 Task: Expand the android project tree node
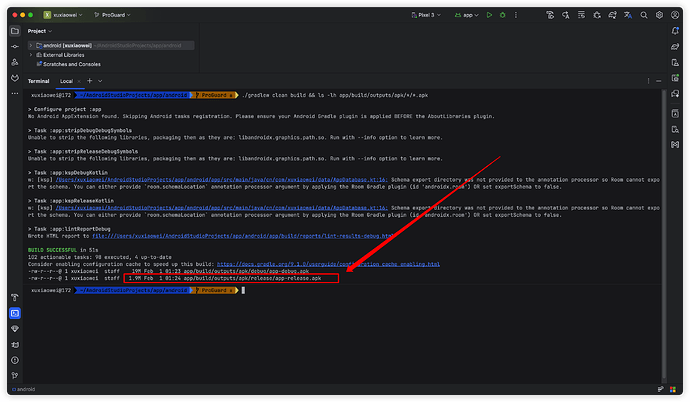tap(32, 46)
